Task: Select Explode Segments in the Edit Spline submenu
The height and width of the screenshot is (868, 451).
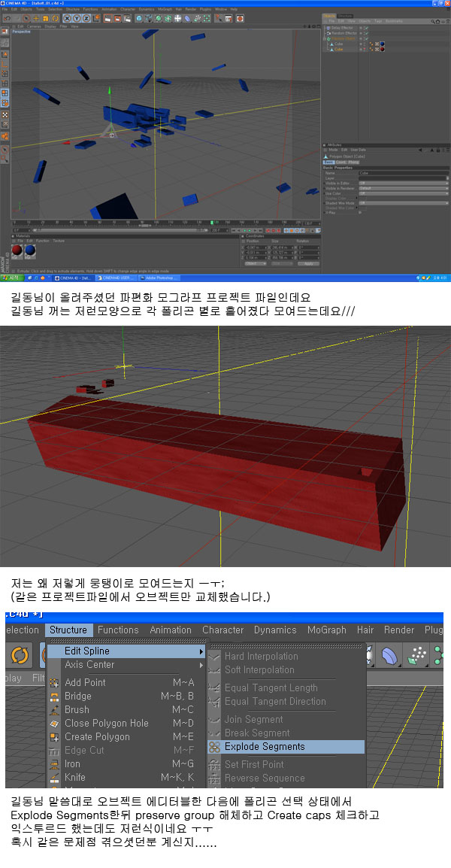Action: 286,747
